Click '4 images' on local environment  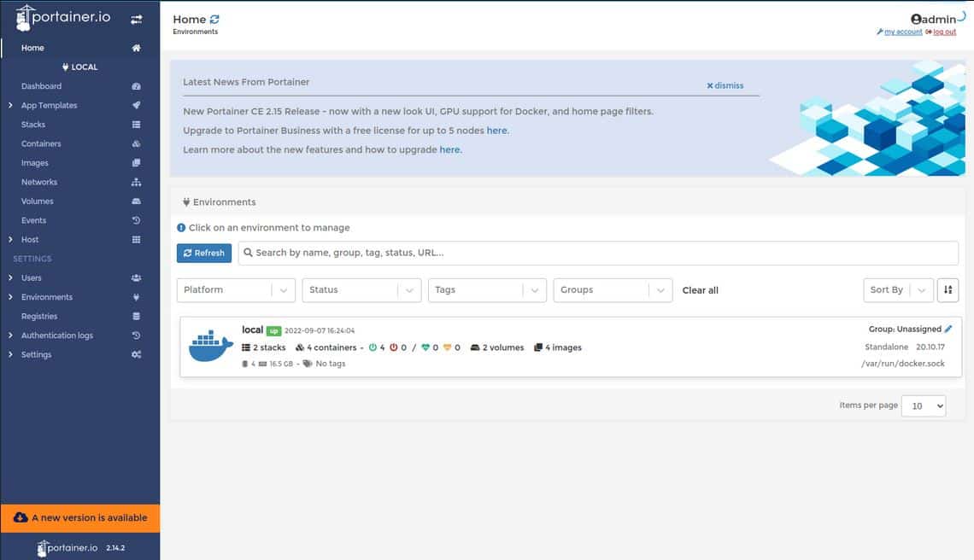[x=558, y=347]
